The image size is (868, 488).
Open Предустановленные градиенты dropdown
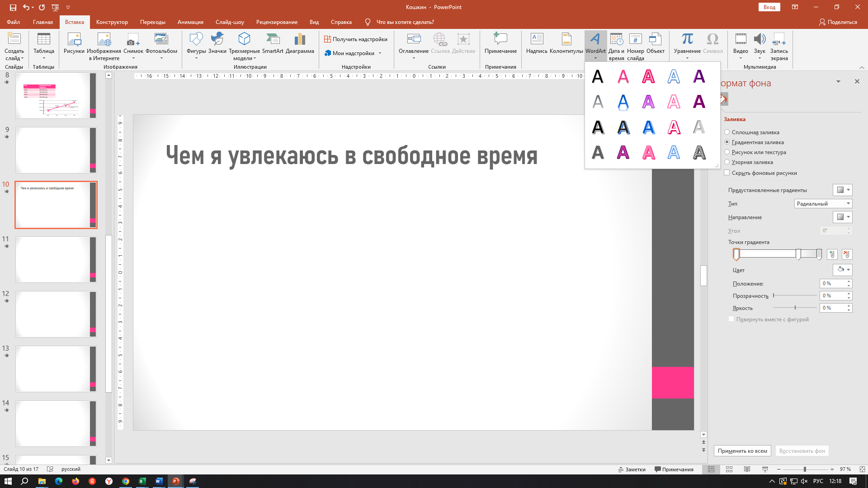[843, 190]
